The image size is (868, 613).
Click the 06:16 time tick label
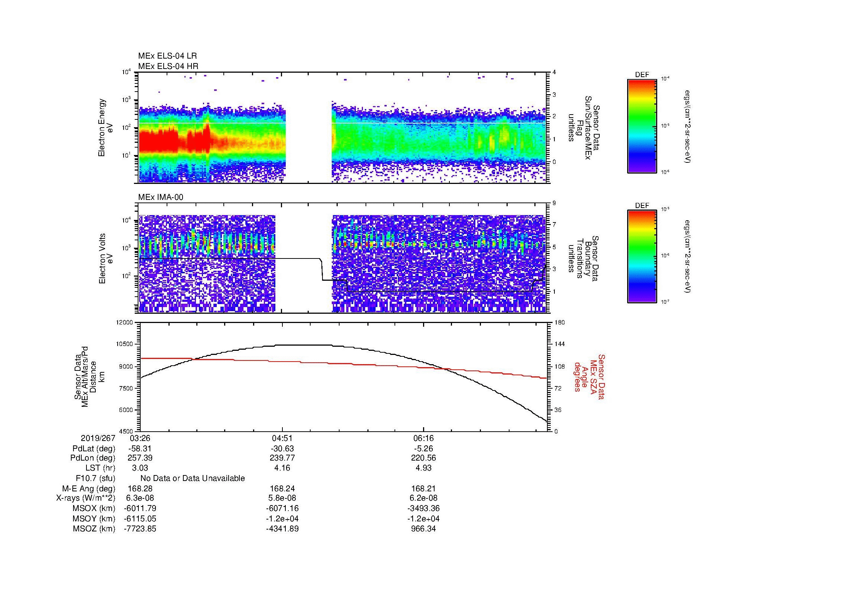click(423, 438)
